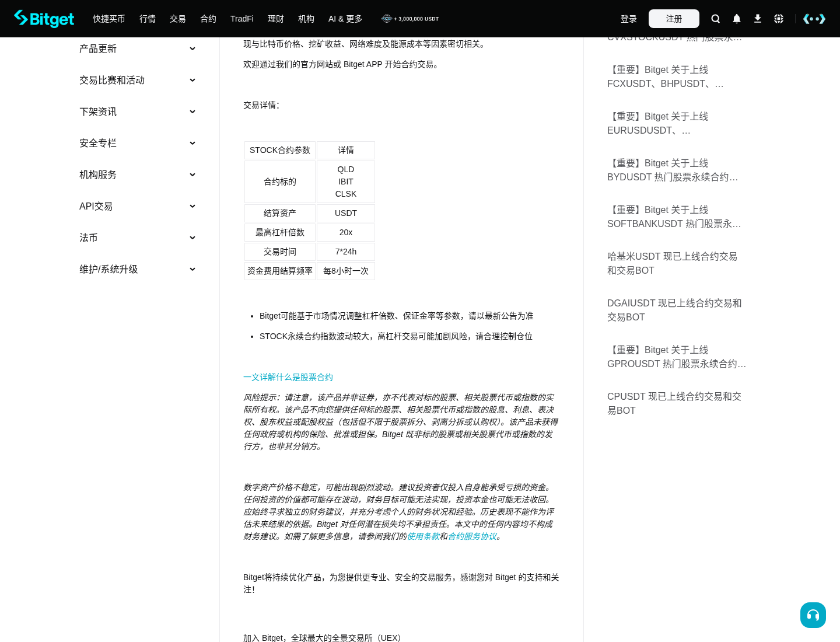Open 理财 menu
The width and height of the screenshot is (840, 642).
276,19
